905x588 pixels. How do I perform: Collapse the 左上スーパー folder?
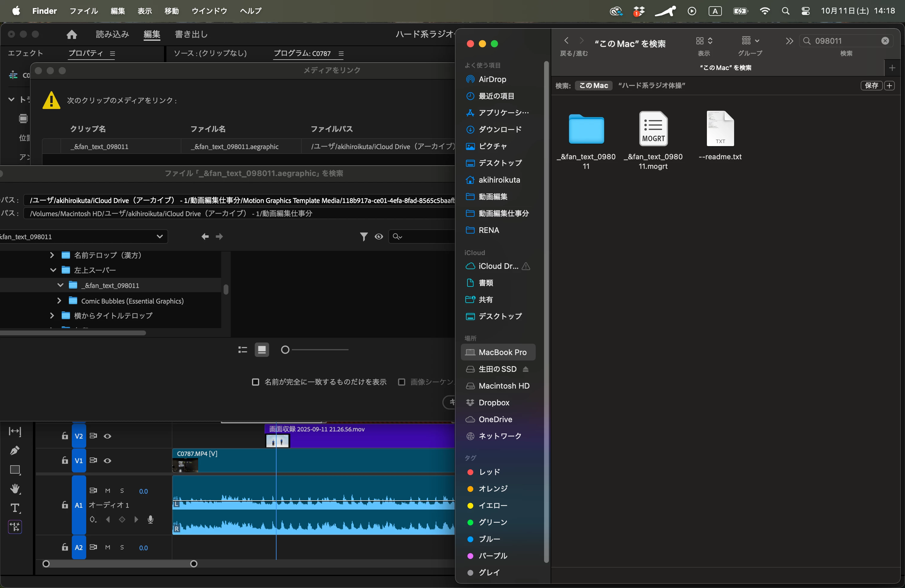click(x=53, y=270)
